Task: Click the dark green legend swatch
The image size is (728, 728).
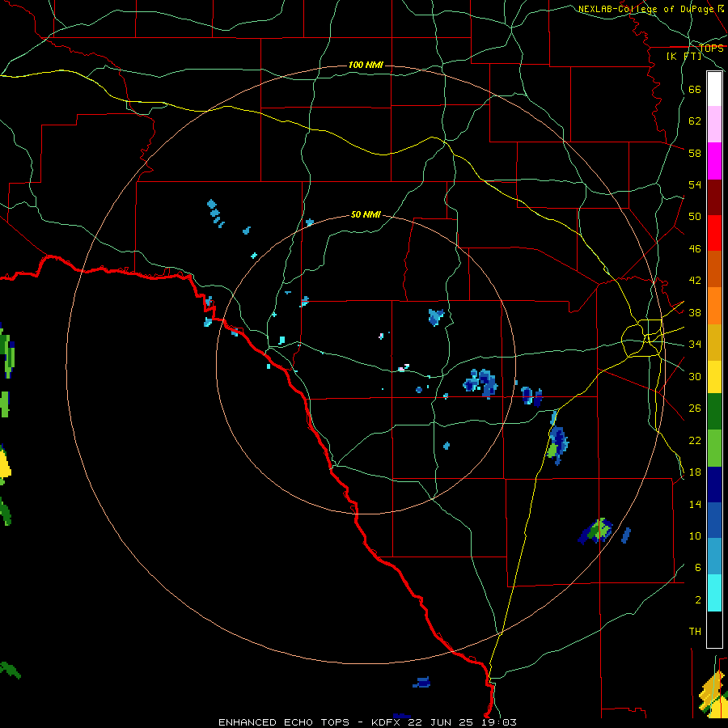Action: pyautogui.click(x=714, y=412)
